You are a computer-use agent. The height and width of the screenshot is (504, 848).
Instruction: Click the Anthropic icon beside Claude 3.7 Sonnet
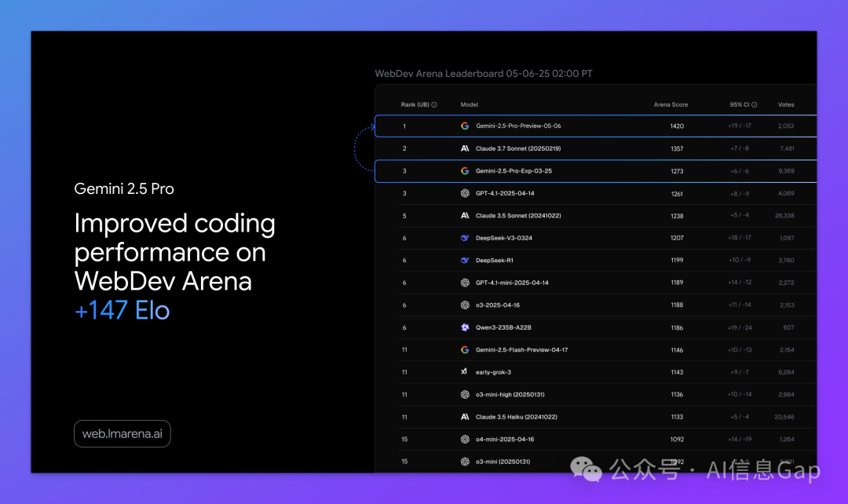465,148
